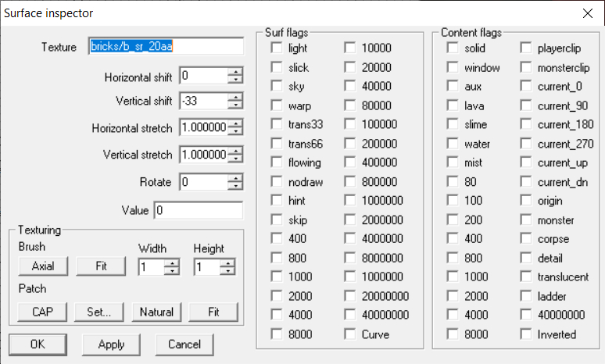The image size is (605, 364).
Task: Enable the nodraw surf flag checkbox
Action: (x=277, y=182)
